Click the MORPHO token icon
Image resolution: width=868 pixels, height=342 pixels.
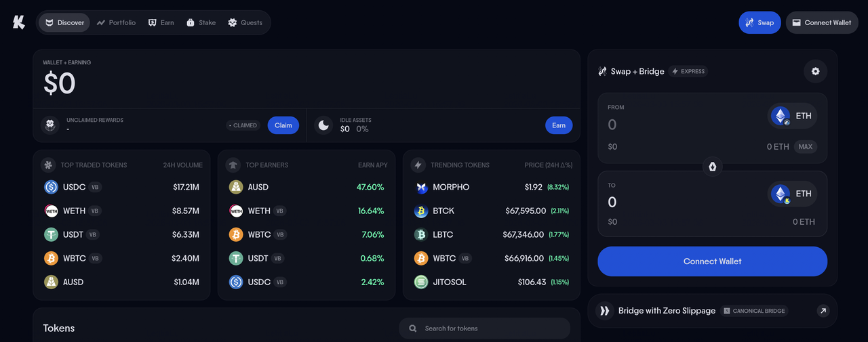click(x=421, y=187)
